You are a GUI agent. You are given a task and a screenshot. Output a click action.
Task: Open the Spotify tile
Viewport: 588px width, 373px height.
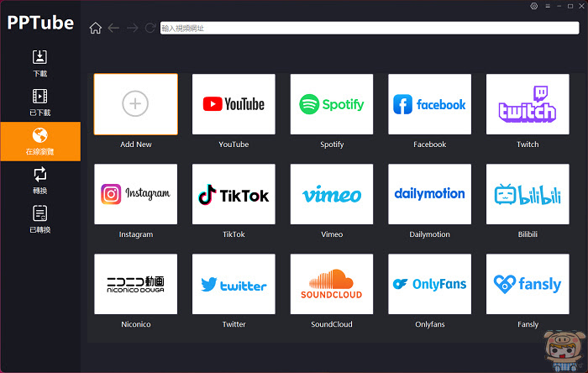pyautogui.click(x=332, y=104)
